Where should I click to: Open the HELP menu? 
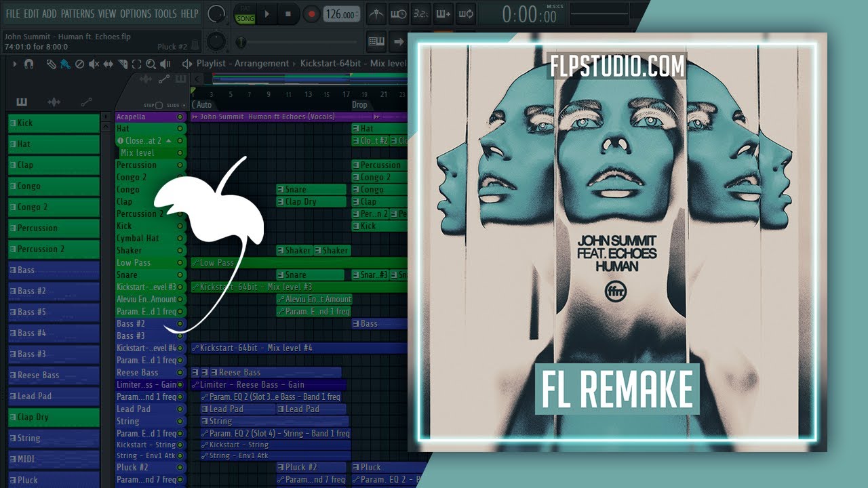190,14
